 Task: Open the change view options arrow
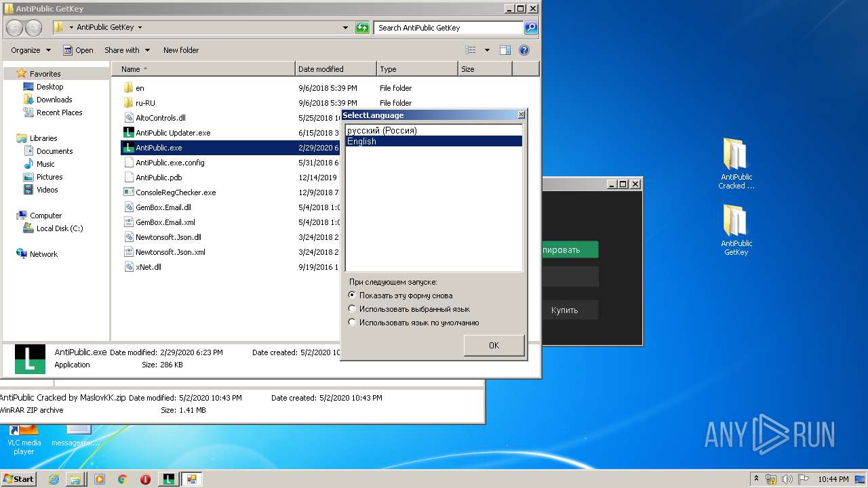point(487,50)
